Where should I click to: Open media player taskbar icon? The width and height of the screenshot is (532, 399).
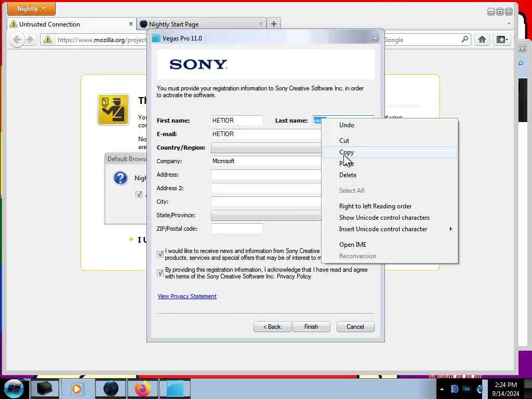point(77,389)
